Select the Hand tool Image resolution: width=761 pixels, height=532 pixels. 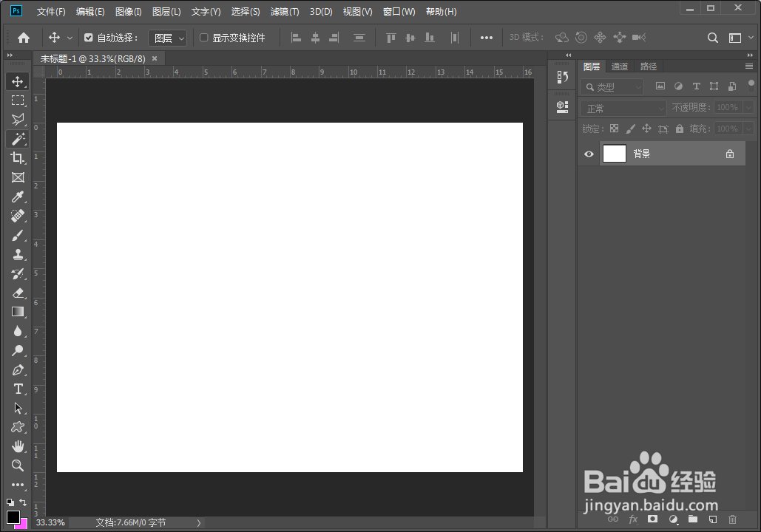(18, 446)
